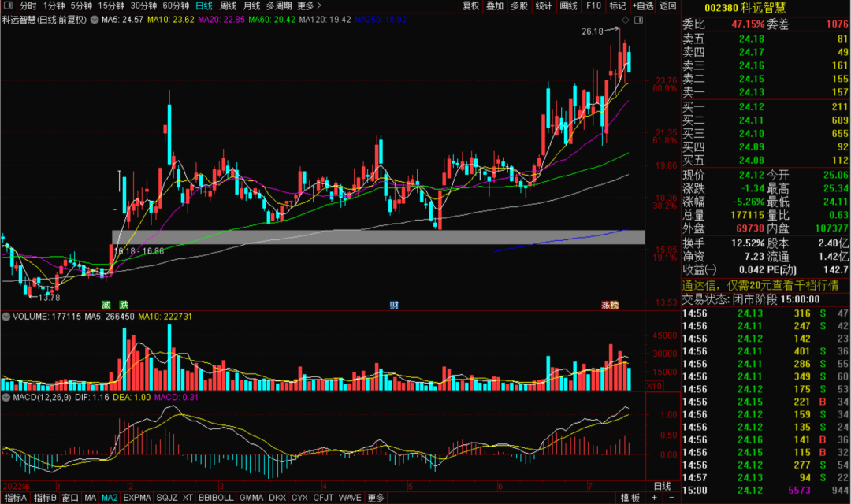
Task: Click the panel layout icon at top-left
Action: pos(9,6)
